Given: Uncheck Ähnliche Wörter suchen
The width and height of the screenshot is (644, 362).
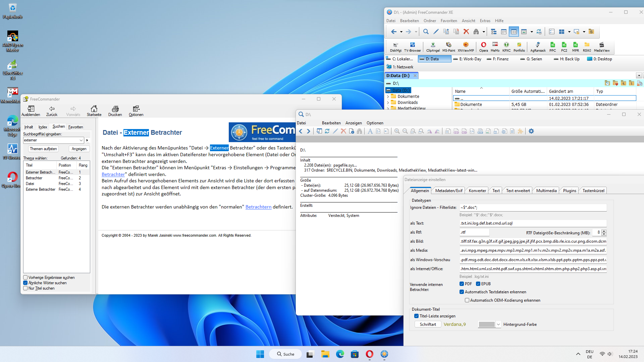Looking at the screenshot, I should click(25, 283).
